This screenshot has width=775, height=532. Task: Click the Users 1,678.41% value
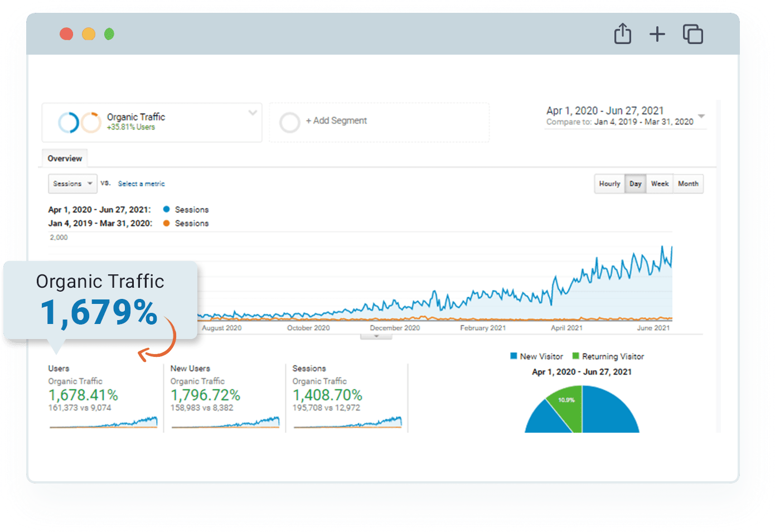pos(83,395)
